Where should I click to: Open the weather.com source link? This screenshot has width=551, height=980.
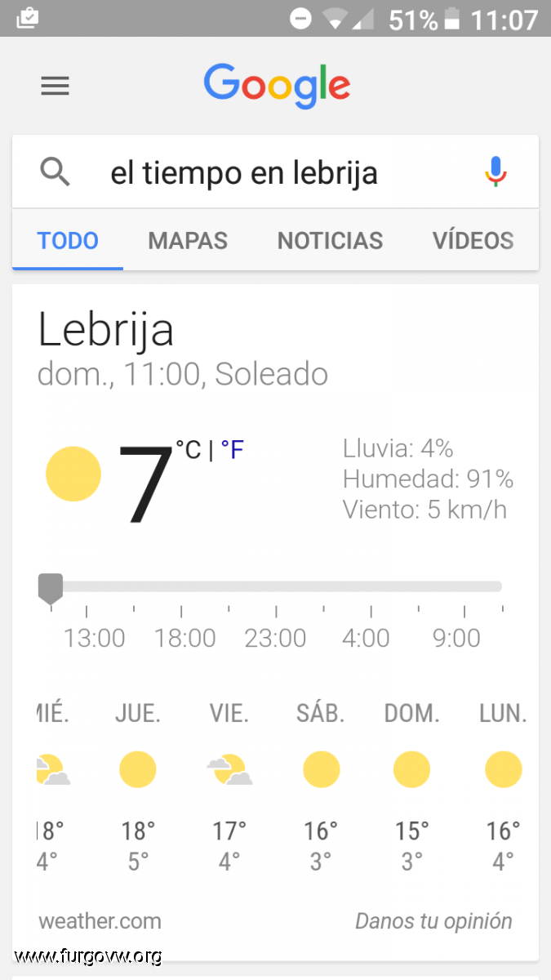tap(100, 921)
